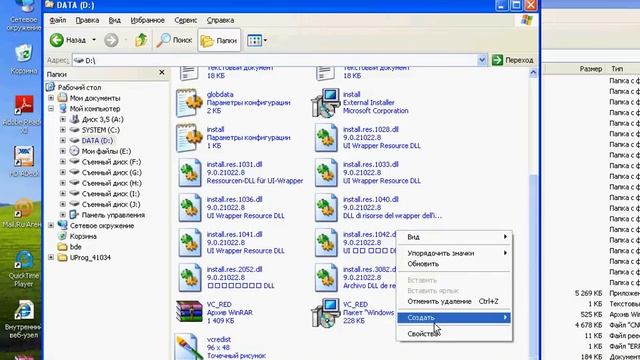Select install.res.2052.dll file icon
The image size is (640, 360).
190,278
